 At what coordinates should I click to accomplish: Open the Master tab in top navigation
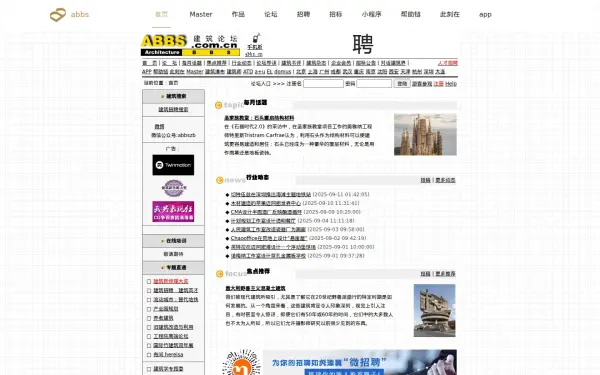pyautogui.click(x=201, y=14)
